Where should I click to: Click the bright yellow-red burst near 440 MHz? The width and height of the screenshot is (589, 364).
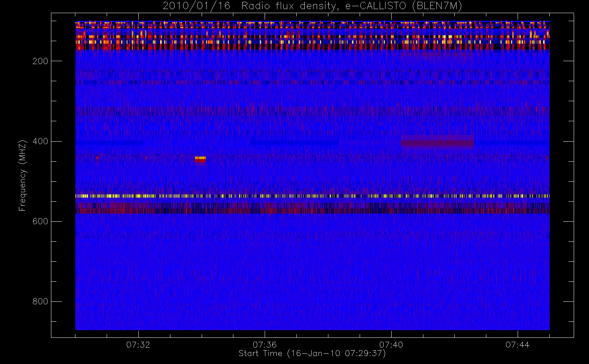click(x=200, y=159)
